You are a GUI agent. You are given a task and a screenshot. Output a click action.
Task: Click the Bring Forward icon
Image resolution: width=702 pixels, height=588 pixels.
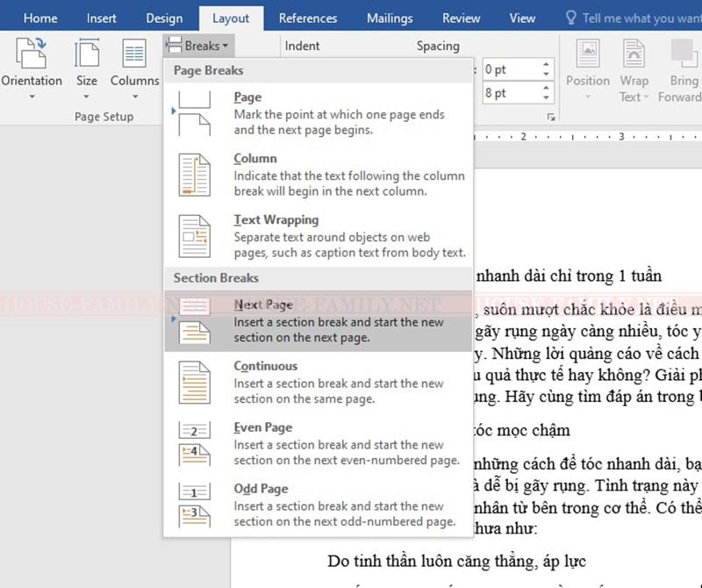[684, 54]
